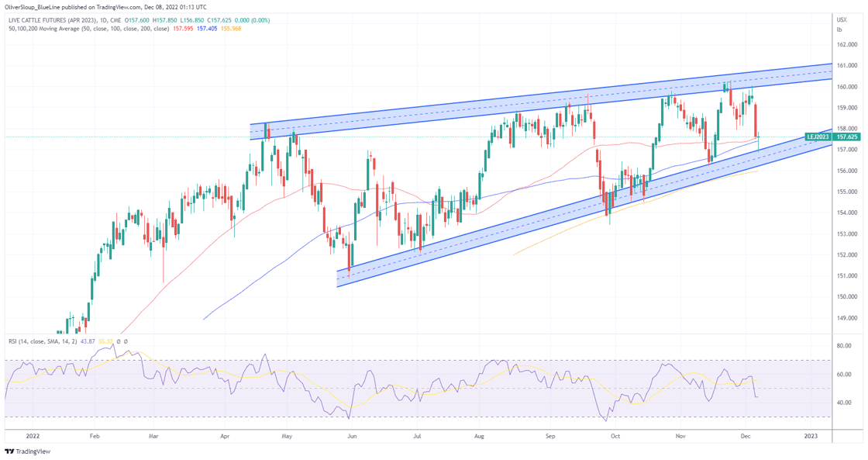Click the 158.000 price axis label
Viewport: 868px width, 460px height.
click(847, 129)
